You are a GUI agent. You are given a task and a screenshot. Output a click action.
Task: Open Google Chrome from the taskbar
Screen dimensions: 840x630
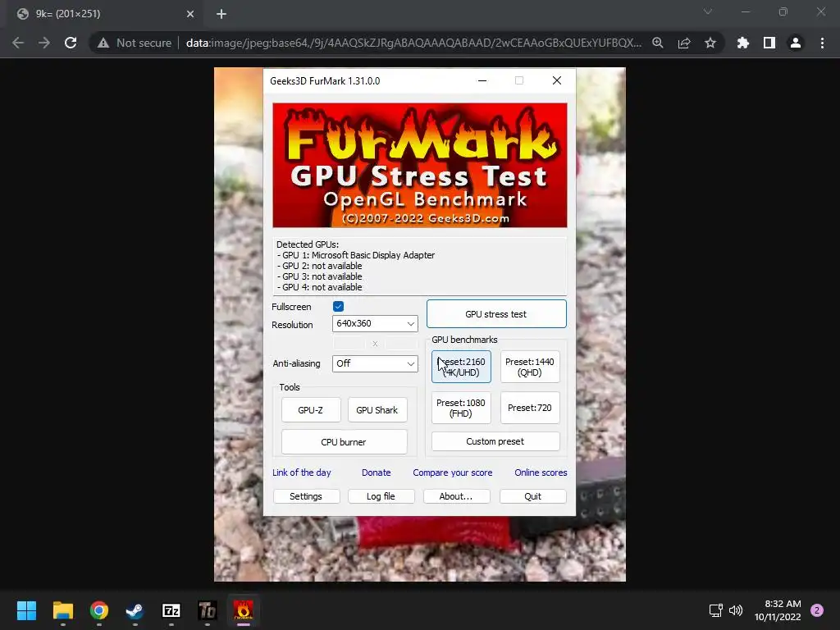[x=99, y=610]
